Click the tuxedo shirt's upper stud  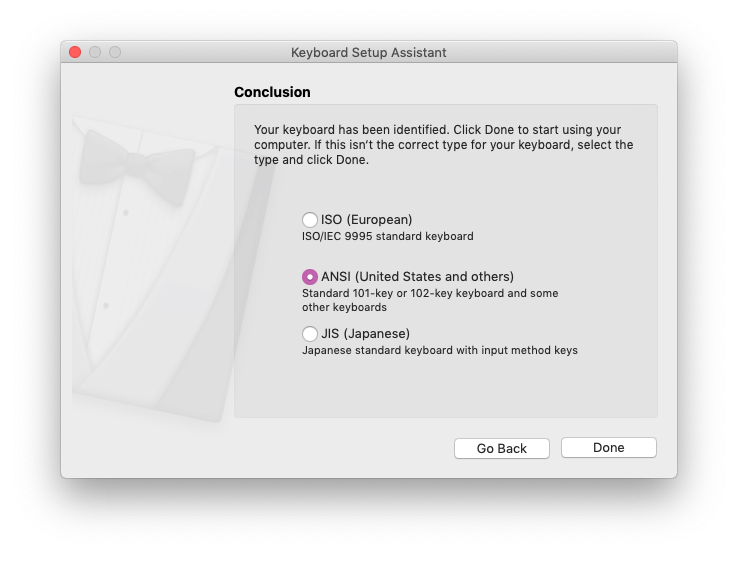[x=125, y=213]
